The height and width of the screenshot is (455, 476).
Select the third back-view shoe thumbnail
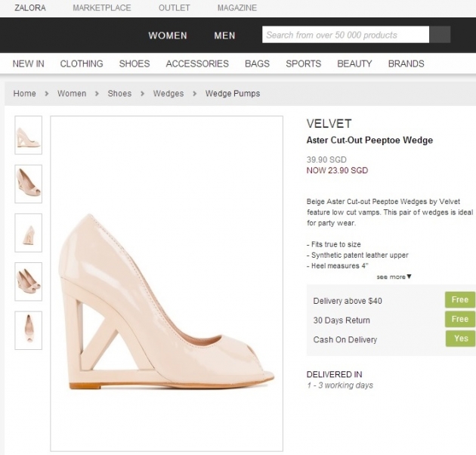tap(29, 233)
